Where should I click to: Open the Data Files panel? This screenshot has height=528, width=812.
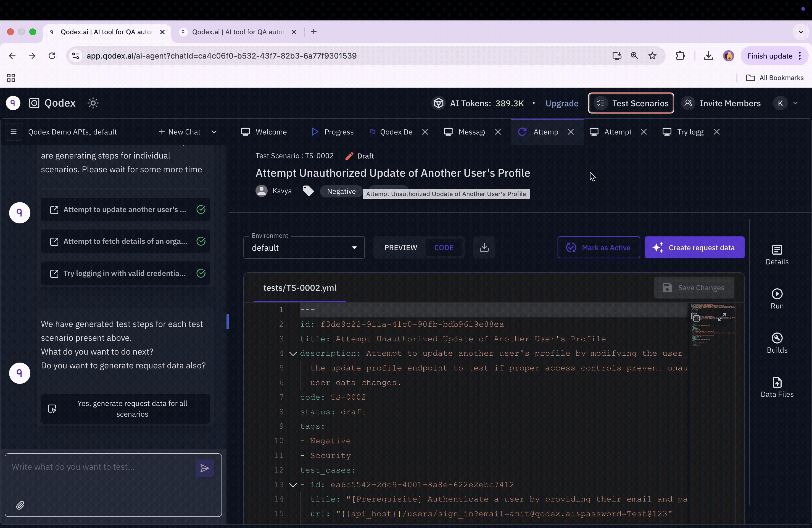coord(777,387)
